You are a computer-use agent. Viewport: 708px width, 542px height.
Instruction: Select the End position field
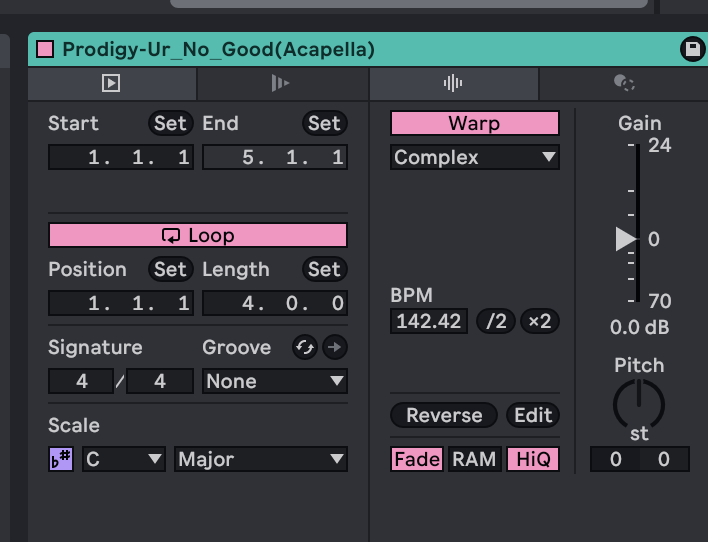[275, 157]
